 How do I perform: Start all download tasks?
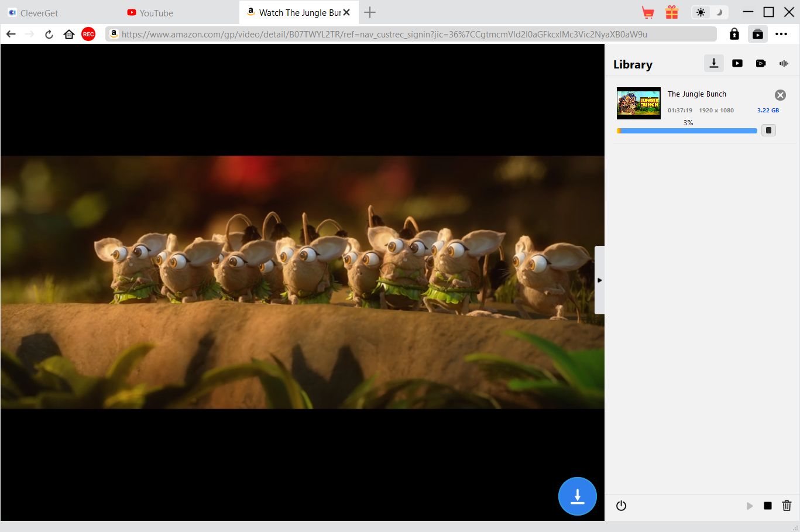click(x=750, y=506)
